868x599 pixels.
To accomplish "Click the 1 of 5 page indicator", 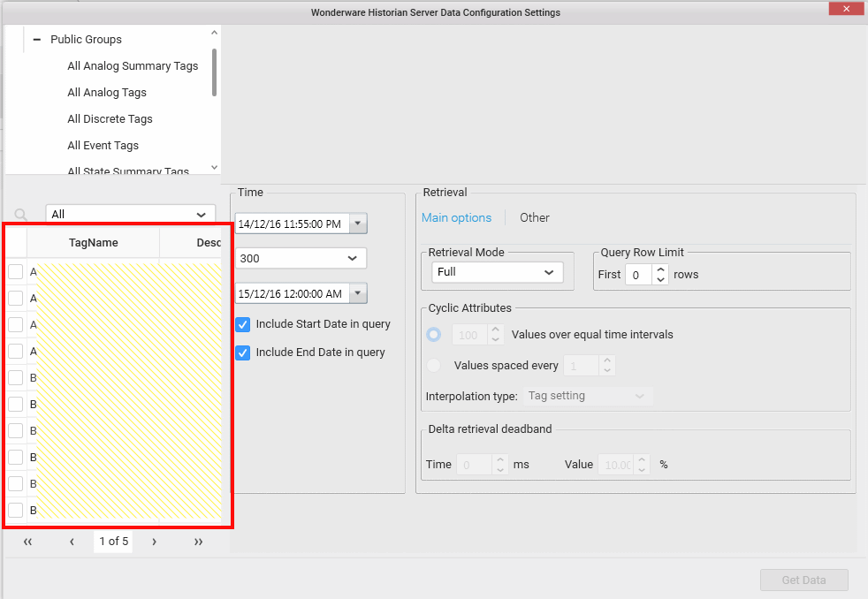I will pos(113,541).
